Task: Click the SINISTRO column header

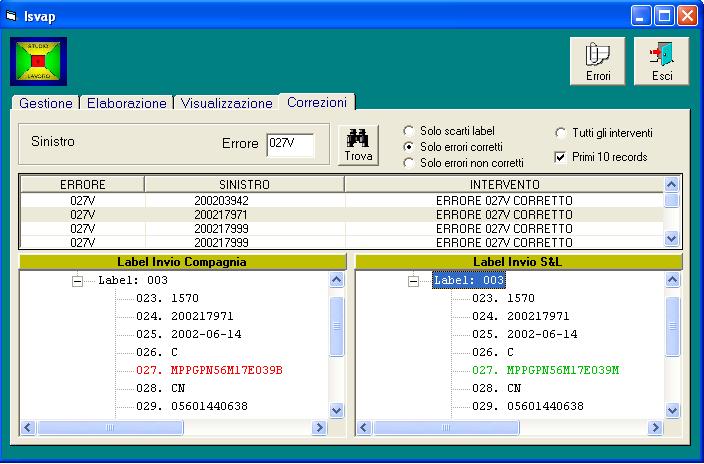Action: click(244, 184)
